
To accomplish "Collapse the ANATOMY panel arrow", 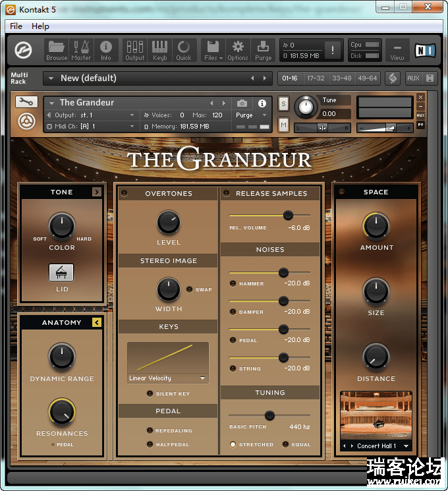I will point(97,322).
